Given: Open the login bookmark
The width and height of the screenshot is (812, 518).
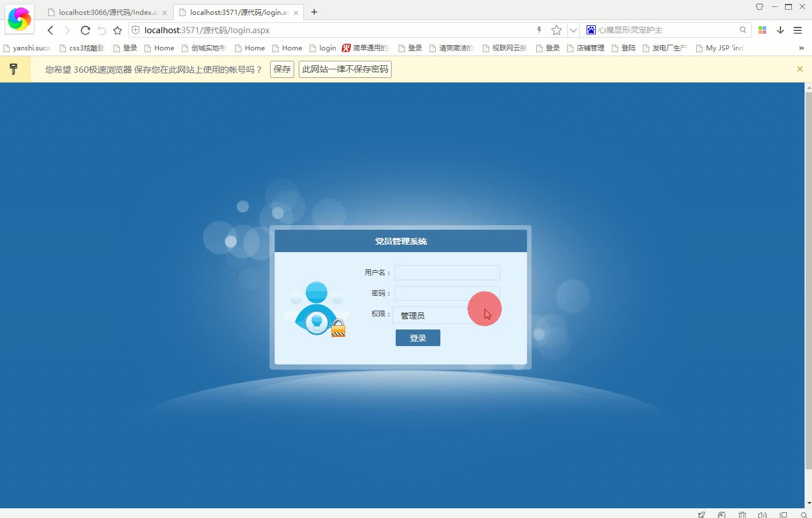Looking at the screenshot, I should pyautogui.click(x=323, y=48).
